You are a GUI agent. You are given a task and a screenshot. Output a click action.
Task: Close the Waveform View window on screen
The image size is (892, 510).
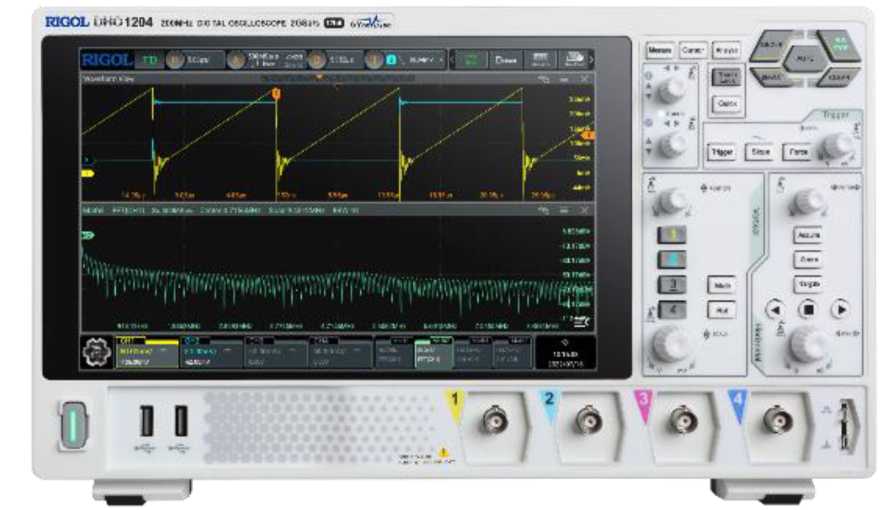[584, 78]
